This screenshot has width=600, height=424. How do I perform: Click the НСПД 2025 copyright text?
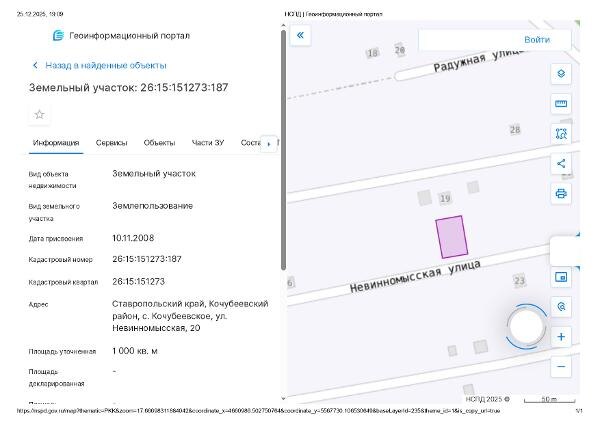pos(488,399)
